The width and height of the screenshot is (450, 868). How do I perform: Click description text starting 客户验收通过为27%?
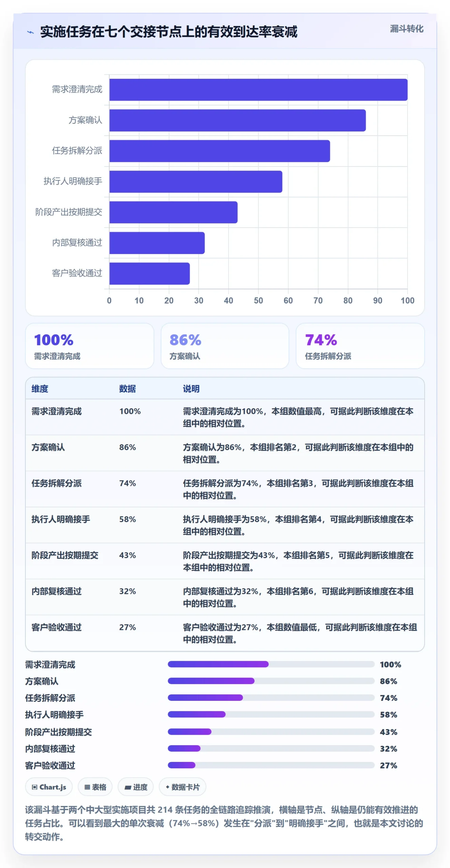pos(300,633)
